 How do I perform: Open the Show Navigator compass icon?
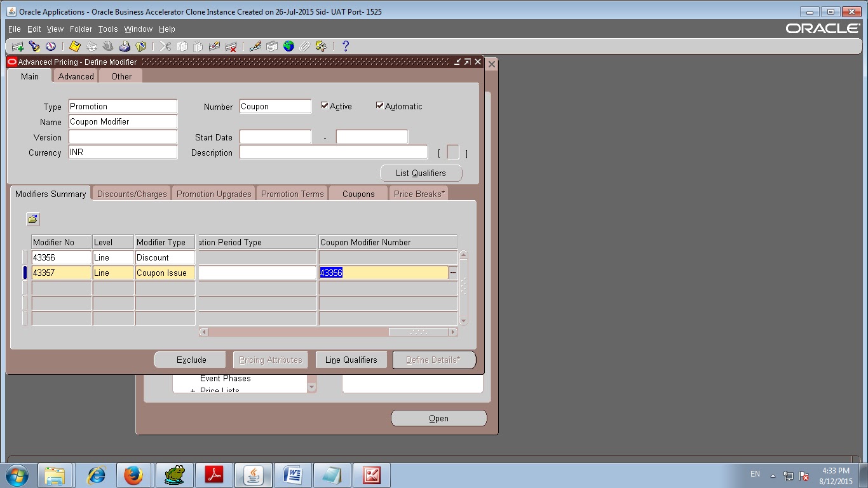point(51,46)
